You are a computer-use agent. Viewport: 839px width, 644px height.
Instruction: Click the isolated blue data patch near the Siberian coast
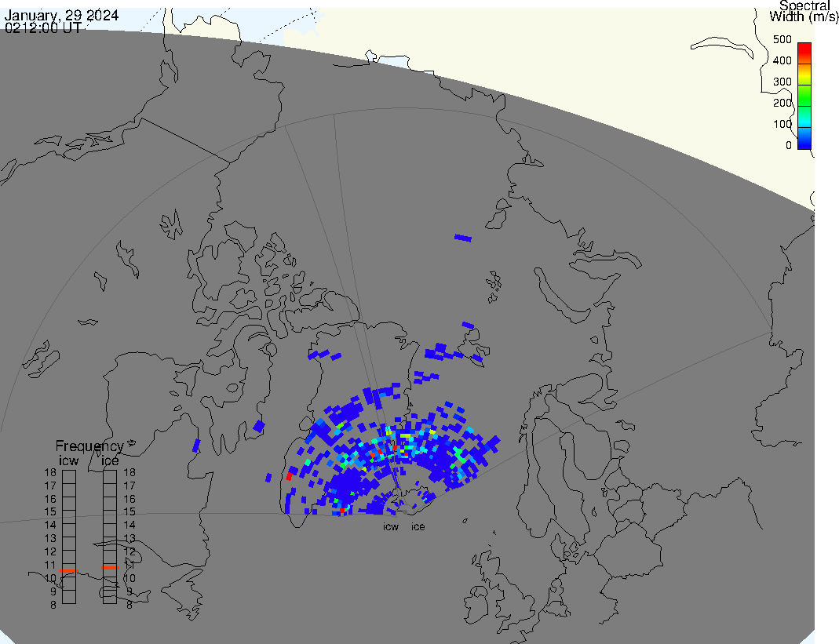coord(463,238)
